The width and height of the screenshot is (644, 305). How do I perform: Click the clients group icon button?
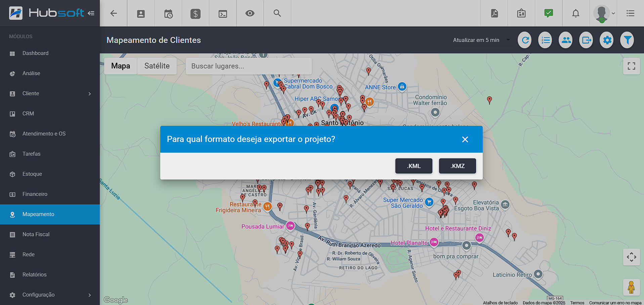(x=566, y=40)
